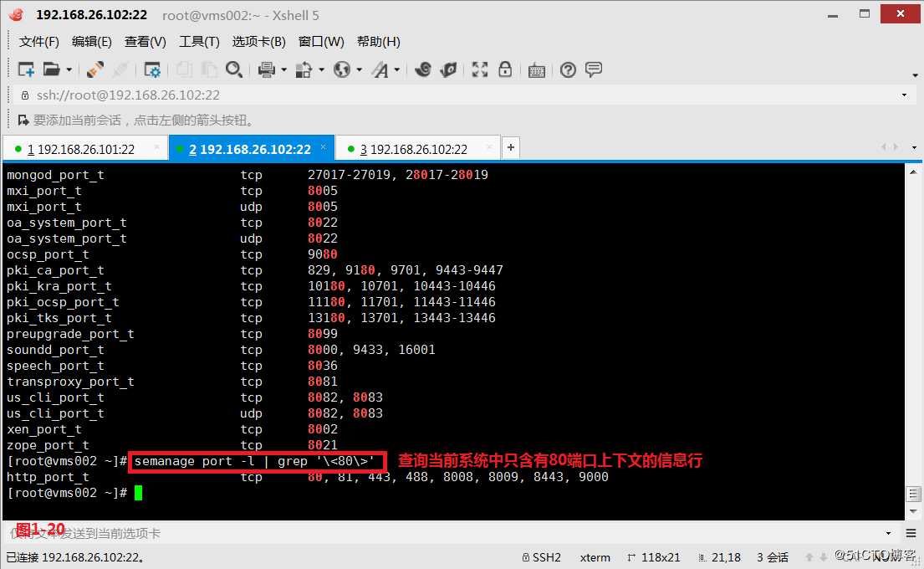The width and height of the screenshot is (924, 569).
Task: Click the '3 会话' session count
Action: coord(773,557)
